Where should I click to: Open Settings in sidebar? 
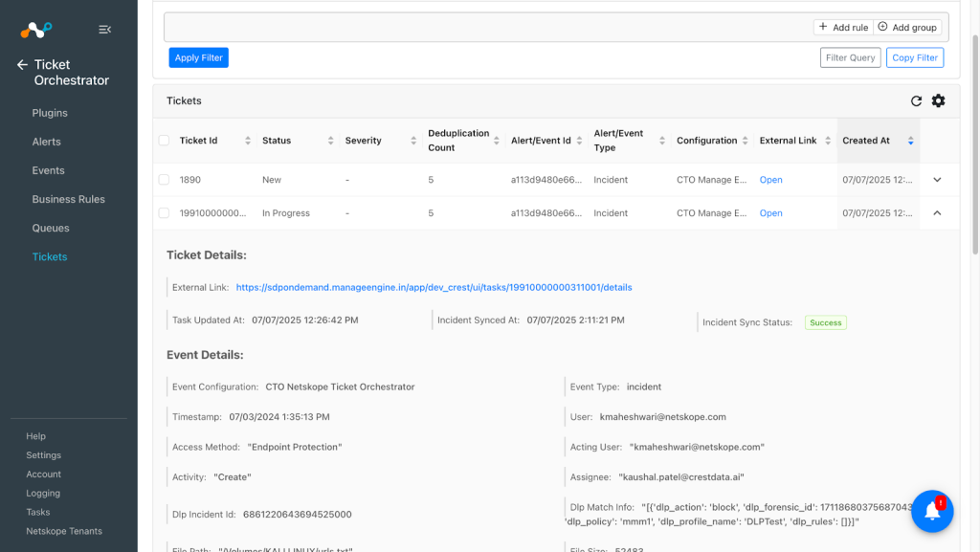pyautogui.click(x=43, y=455)
